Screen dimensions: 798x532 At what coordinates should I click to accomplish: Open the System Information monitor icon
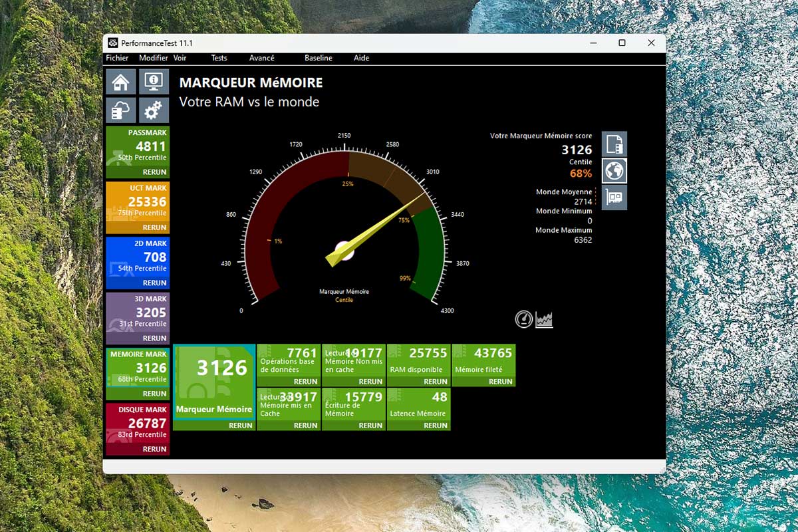point(154,82)
